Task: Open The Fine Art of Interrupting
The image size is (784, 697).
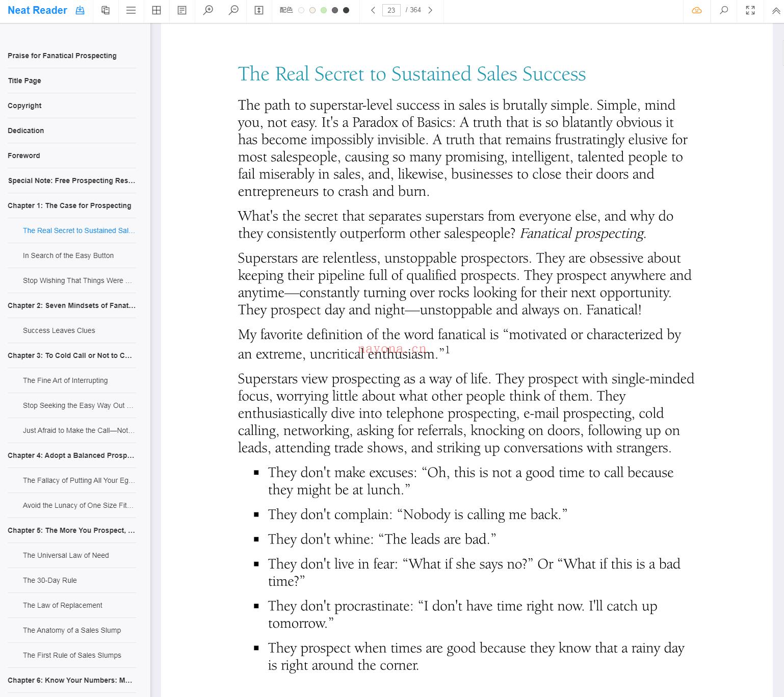Action: coord(65,380)
